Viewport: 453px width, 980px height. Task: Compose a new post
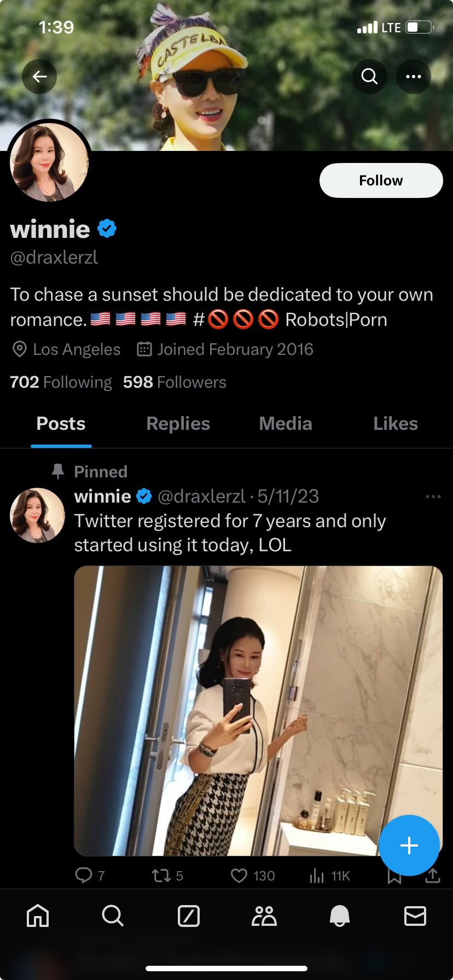(x=409, y=845)
